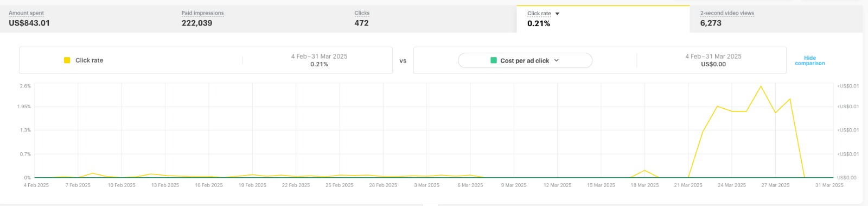This screenshot has width=868, height=206.
Task: Click the green Cost per ad click swatch
Action: point(494,60)
